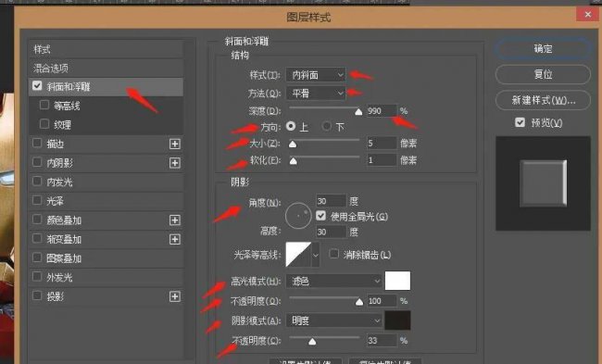Click the 软化 slider handle
Screen dimensions: 602x364
coord(294,161)
